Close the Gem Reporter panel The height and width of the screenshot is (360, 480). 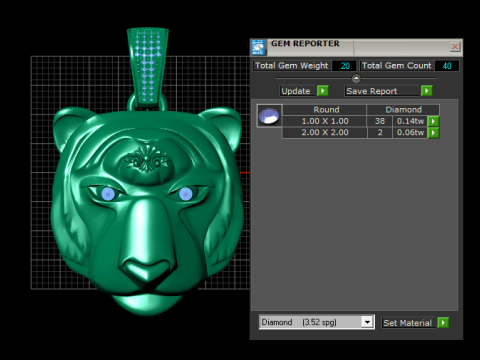click(455, 47)
